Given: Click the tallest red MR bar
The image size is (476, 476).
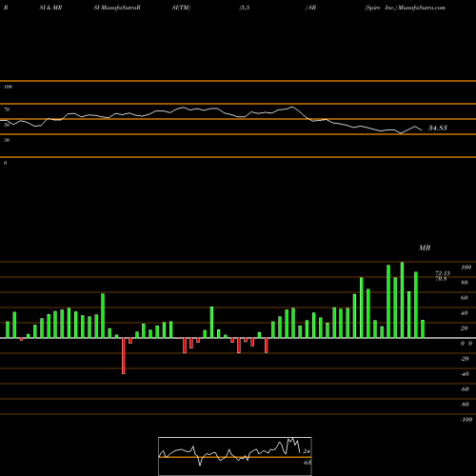Looking at the screenshot, I should [124, 356].
